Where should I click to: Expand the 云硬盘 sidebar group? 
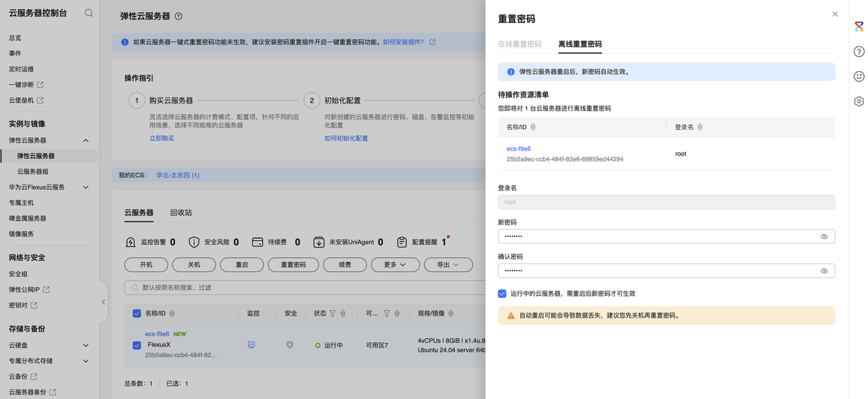point(85,345)
